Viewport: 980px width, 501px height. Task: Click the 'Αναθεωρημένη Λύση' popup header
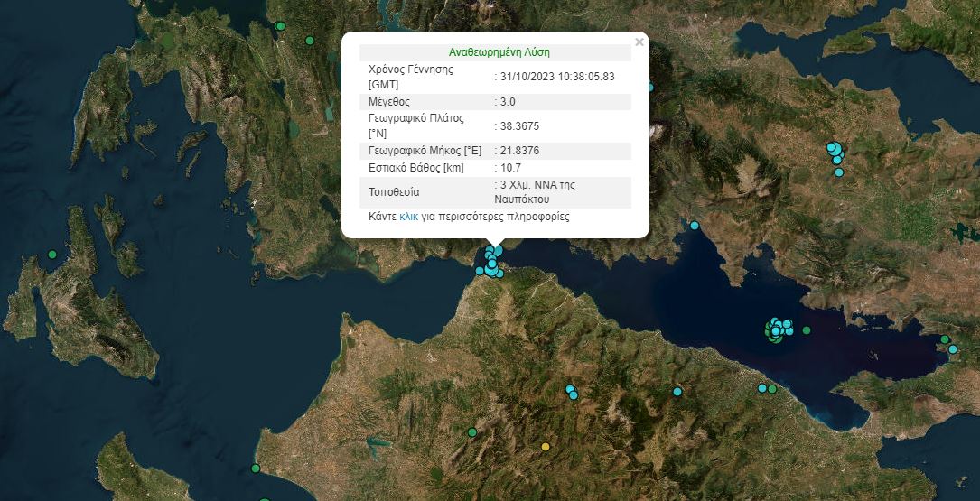pyautogui.click(x=499, y=52)
